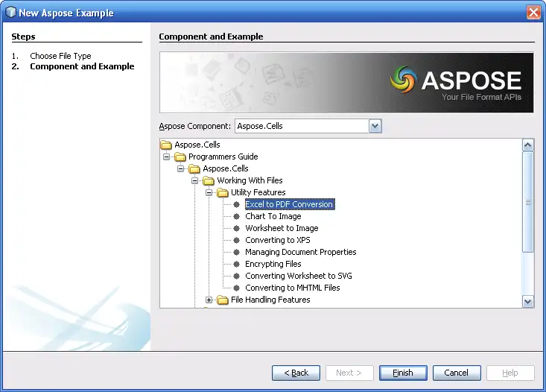The height and width of the screenshot is (392, 546).
Task: Close the New Aspose Example dialog
Action: tap(533, 13)
